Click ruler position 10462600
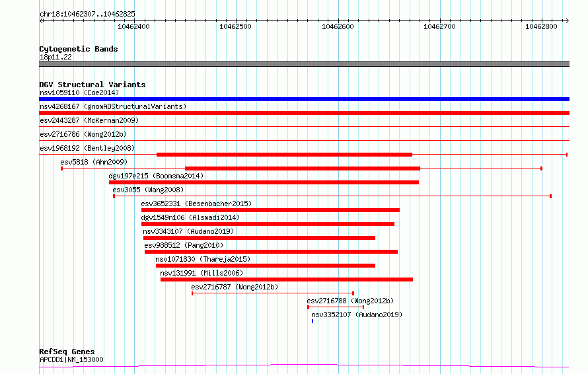 [338, 26]
